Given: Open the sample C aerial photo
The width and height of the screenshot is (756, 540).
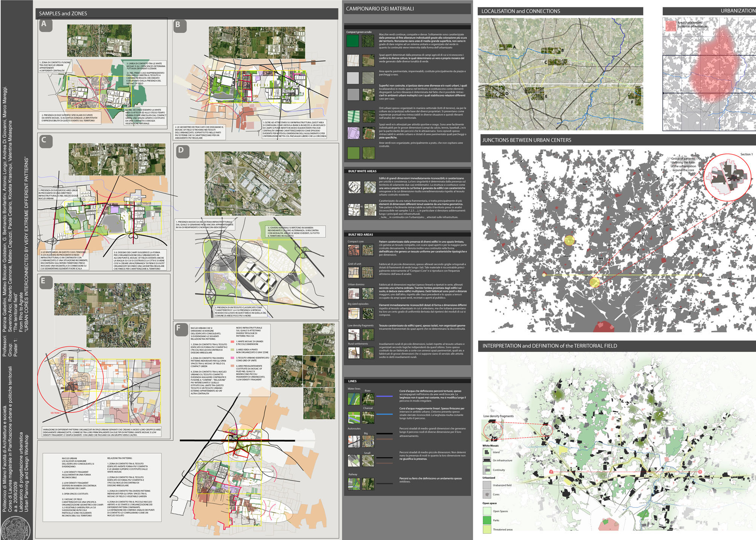Looking at the screenshot, I should tap(117, 159).
